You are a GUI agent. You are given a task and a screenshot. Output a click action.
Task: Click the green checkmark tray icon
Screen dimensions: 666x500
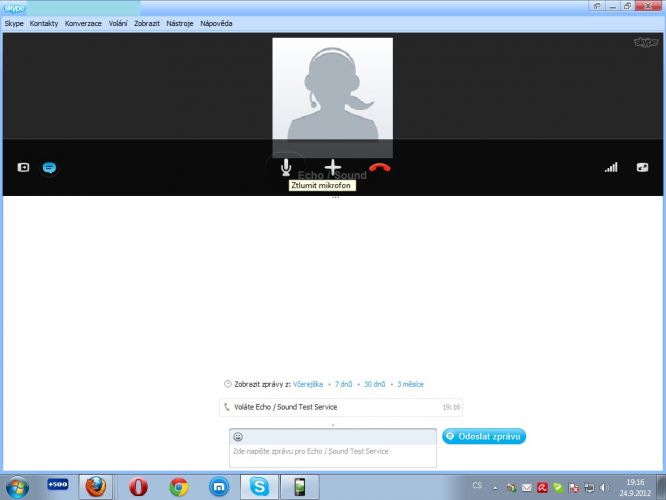tap(558, 488)
